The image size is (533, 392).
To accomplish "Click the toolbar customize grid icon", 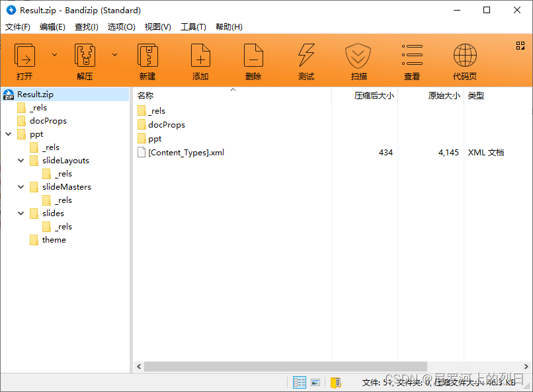I will click(x=520, y=46).
